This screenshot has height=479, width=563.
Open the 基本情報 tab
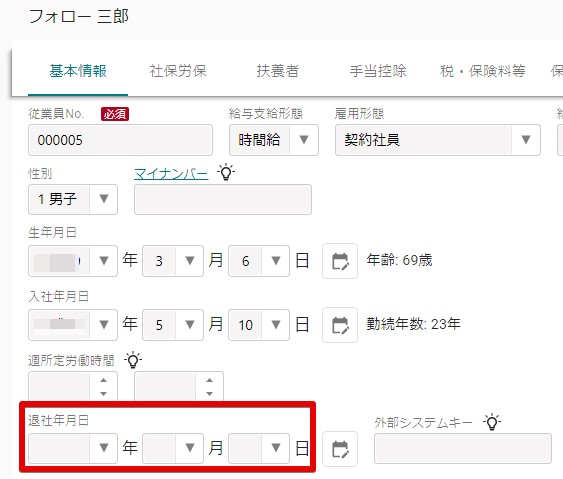pos(78,71)
